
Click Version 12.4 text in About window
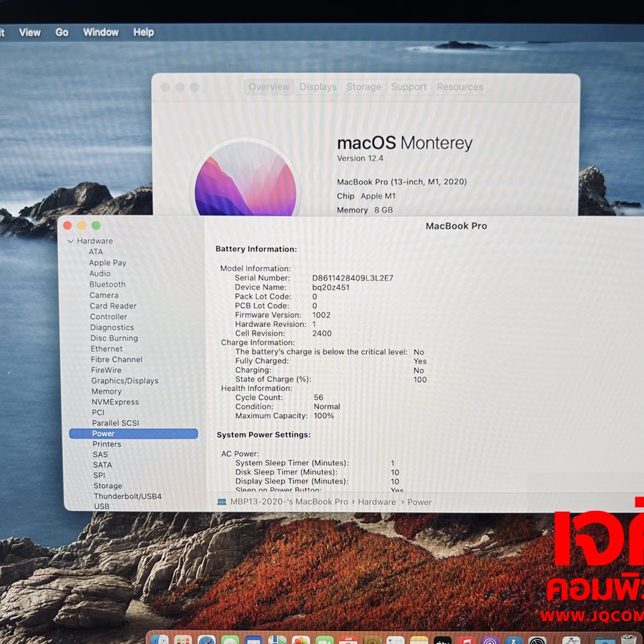coord(360,159)
